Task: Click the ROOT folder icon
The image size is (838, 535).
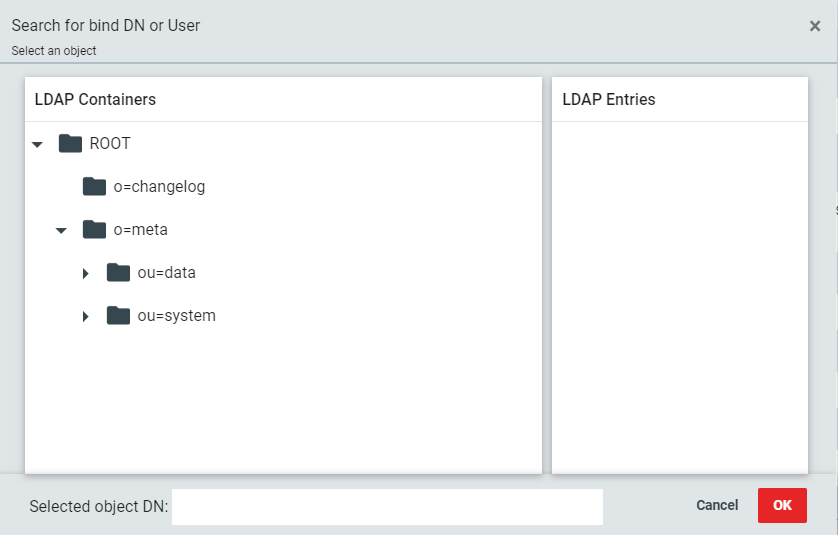Action: (70, 144)
